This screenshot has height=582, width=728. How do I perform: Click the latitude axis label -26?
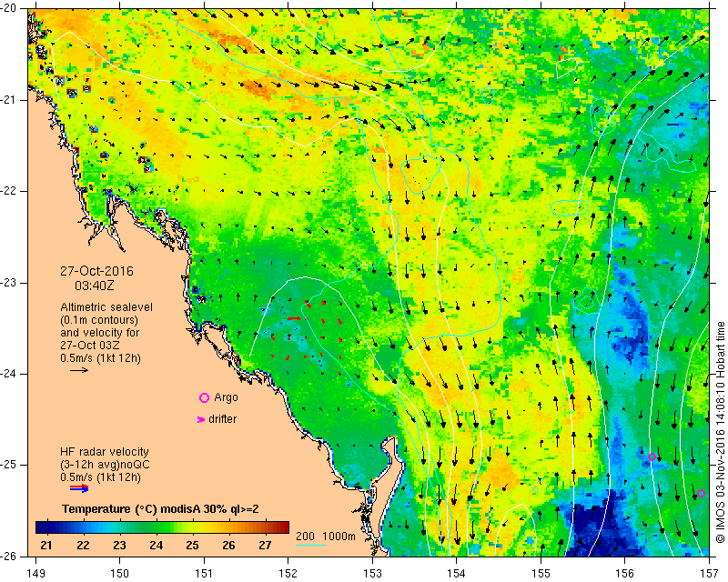[9, 556]
